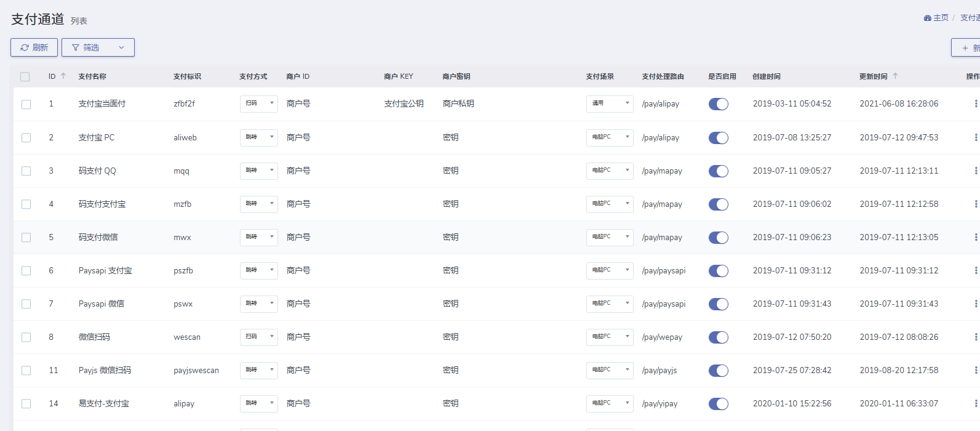Open the row actions menu for 码支付微信

975,237
